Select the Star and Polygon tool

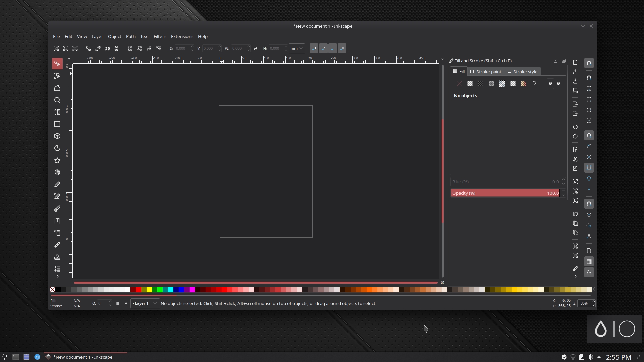[57, 161]
